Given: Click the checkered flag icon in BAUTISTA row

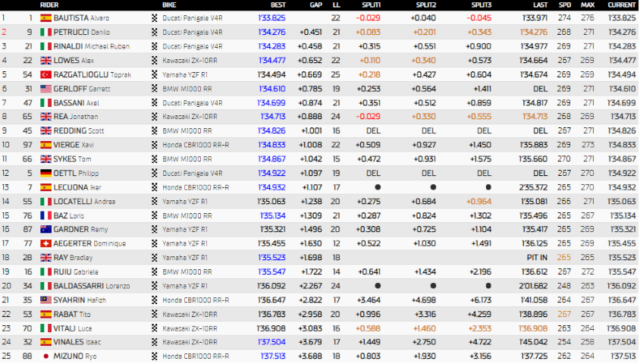Looking at the screenshot, I should coord(154,18).
